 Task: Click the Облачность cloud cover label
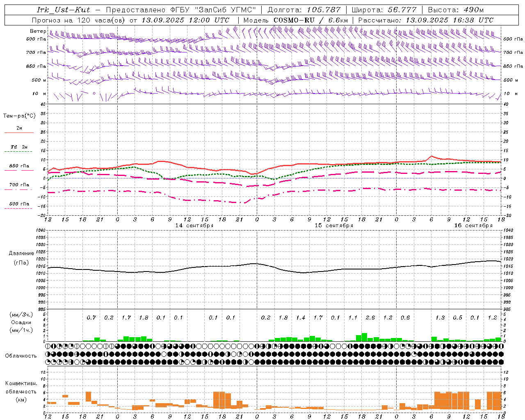pyautogui.click(x=21, y=356)
